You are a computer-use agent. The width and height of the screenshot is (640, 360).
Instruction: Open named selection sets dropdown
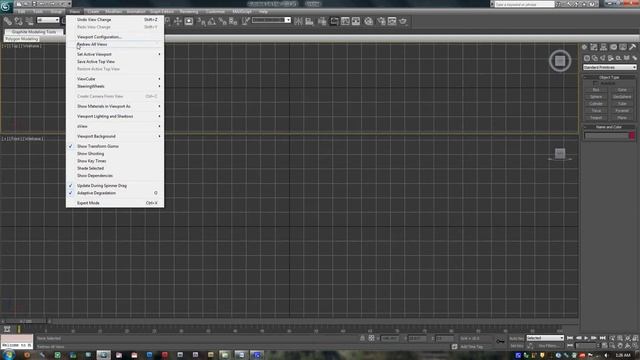[271, 20]
